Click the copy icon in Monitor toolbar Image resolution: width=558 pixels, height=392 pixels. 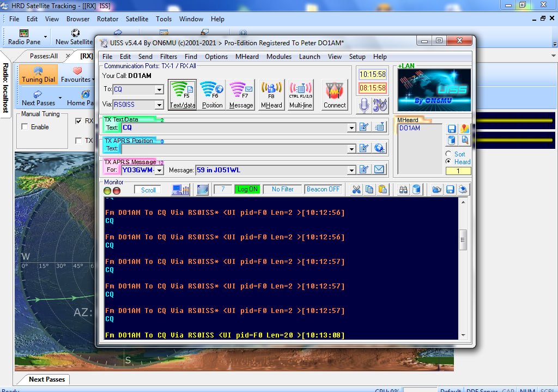(369, 189)
